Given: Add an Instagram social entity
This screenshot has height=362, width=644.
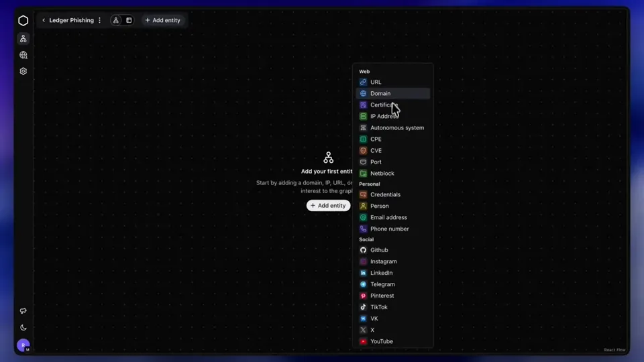Looking at the screenshot, I should 393,261.
